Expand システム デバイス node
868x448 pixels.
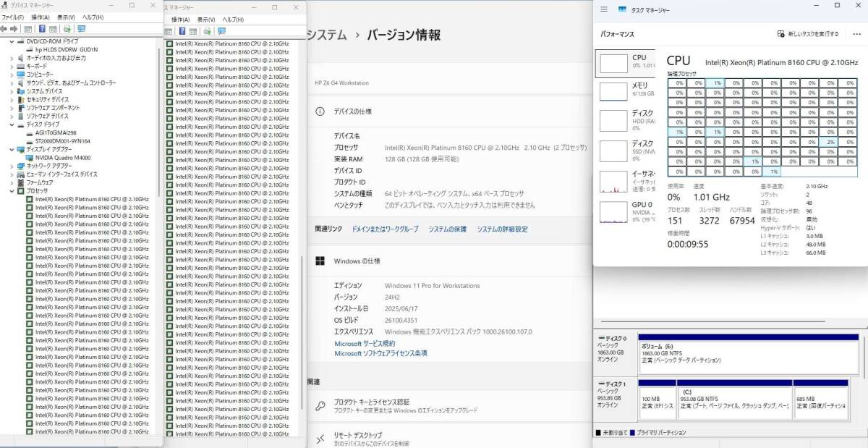11,91
